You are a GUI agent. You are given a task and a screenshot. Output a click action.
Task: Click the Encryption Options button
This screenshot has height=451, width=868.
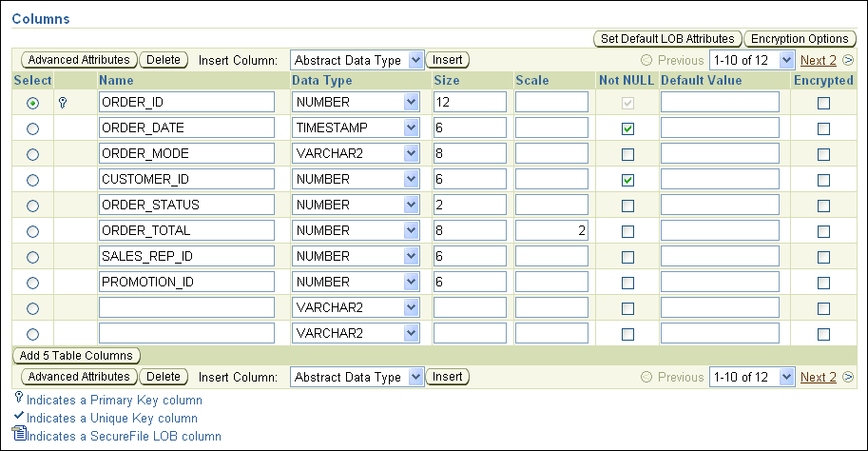point(800,39)
